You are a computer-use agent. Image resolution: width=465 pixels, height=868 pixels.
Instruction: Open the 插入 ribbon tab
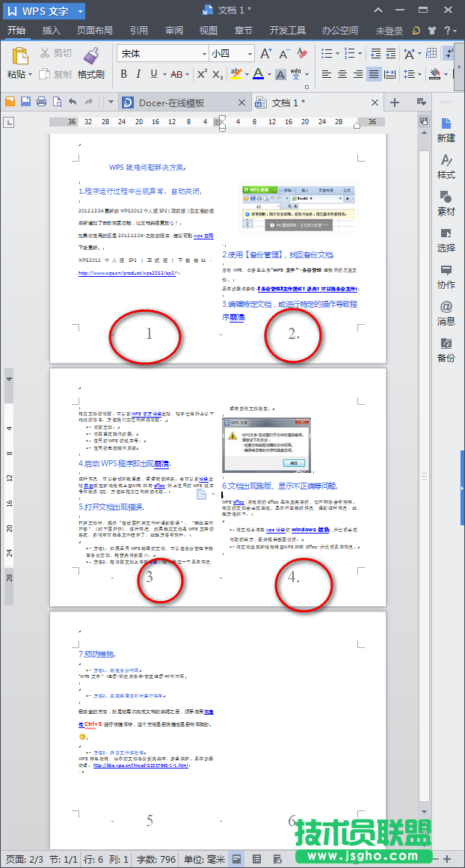(x=52, y=31)
